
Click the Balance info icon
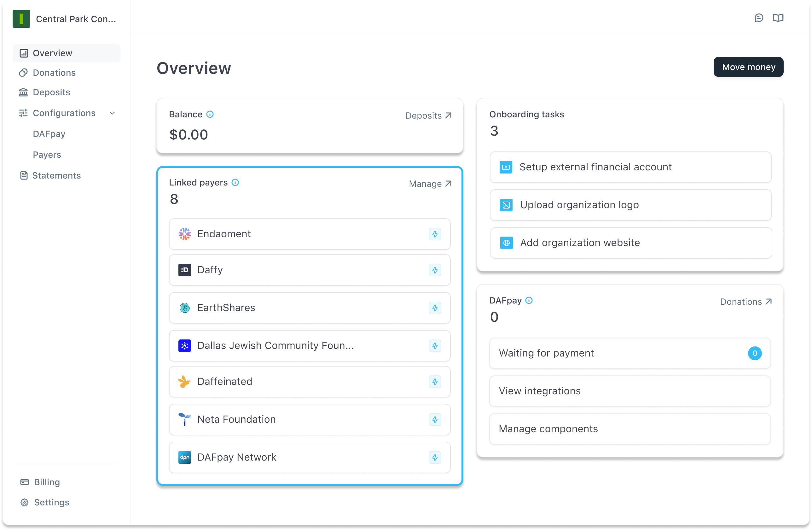pyautogui.click(x=210, y=115)
